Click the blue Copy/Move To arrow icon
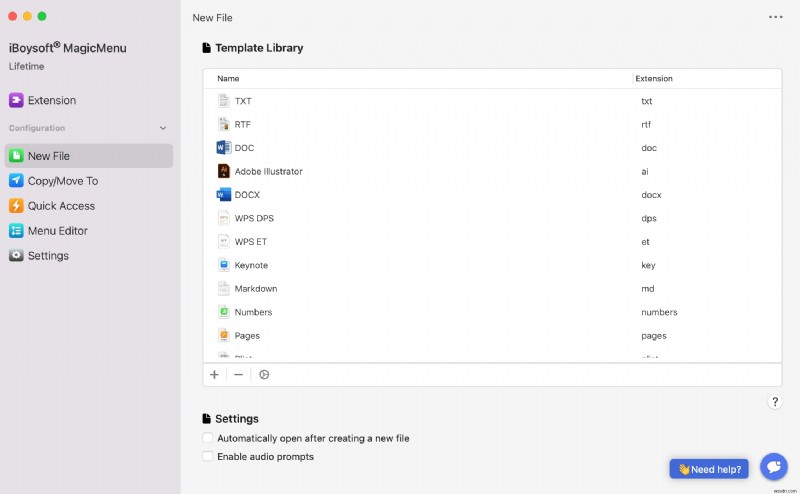The image size is (800, 494). point(16,181)
